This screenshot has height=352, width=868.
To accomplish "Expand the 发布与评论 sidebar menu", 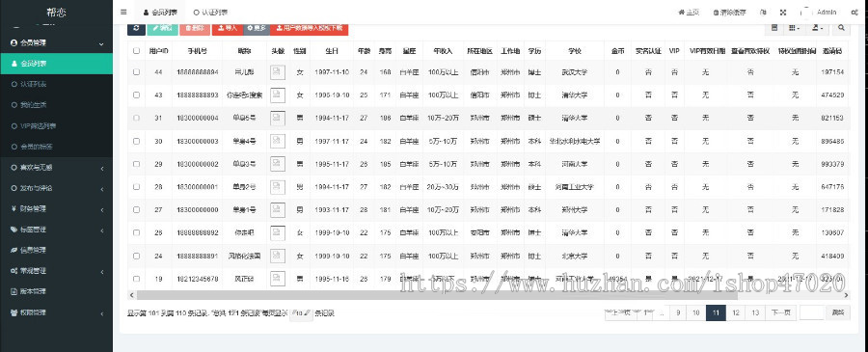I will (56, 188).
